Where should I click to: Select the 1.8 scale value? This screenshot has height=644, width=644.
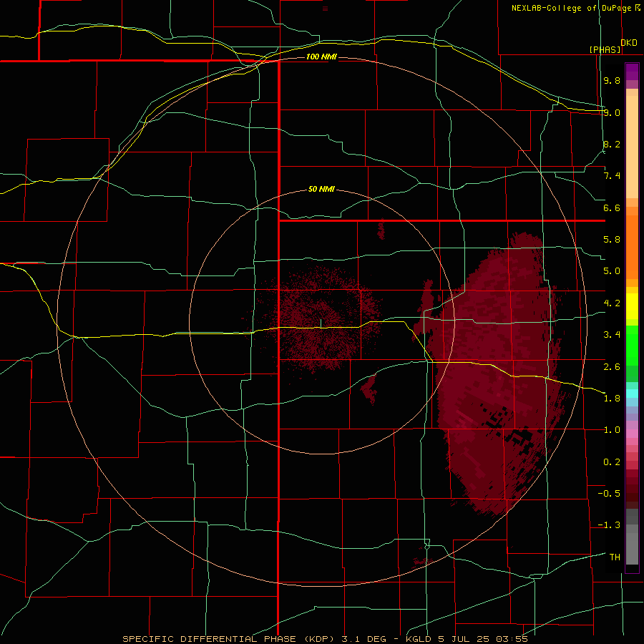[612, 399]
